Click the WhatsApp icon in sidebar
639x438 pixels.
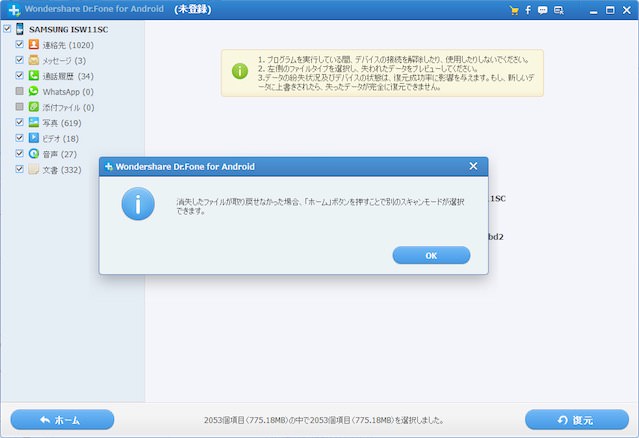click(34, 91)
